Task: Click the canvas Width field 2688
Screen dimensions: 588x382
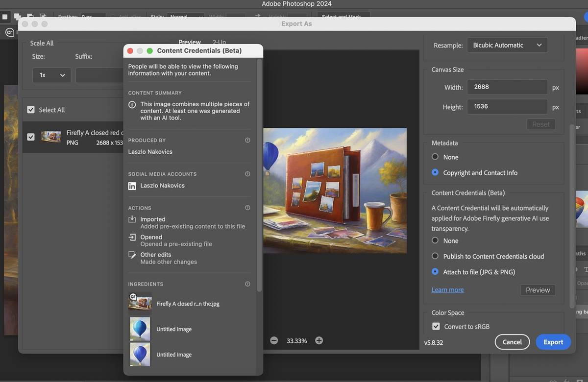Action: click(x=507, y=87)
